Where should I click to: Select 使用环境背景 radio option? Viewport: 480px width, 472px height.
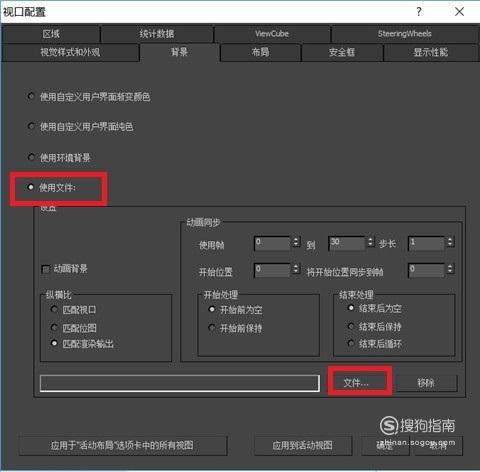(x=31, y=157)
